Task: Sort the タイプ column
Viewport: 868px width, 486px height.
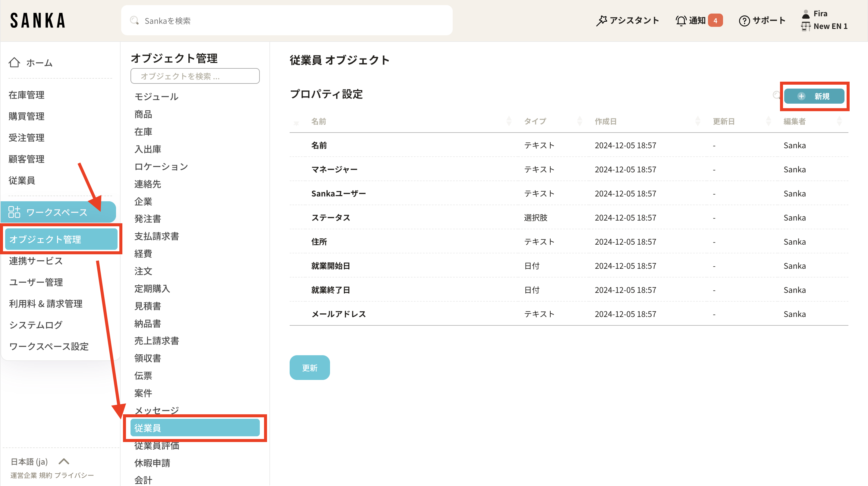Action: (x=580, y=121)
